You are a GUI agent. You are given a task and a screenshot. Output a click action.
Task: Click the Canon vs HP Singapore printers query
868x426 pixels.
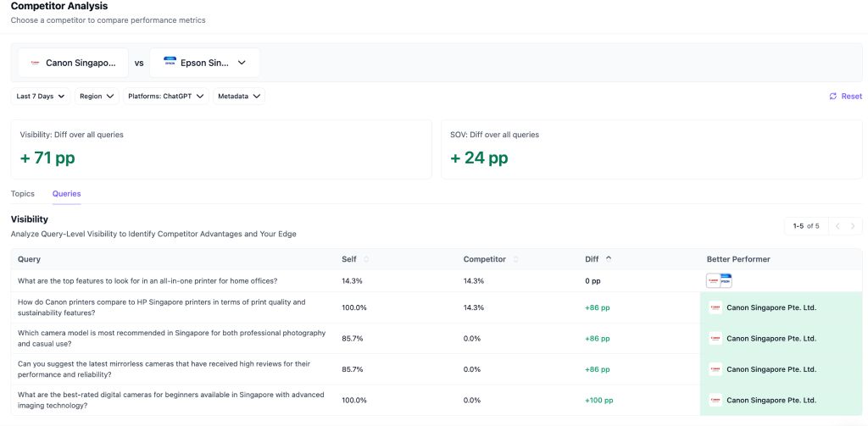[x=162, y=307]
